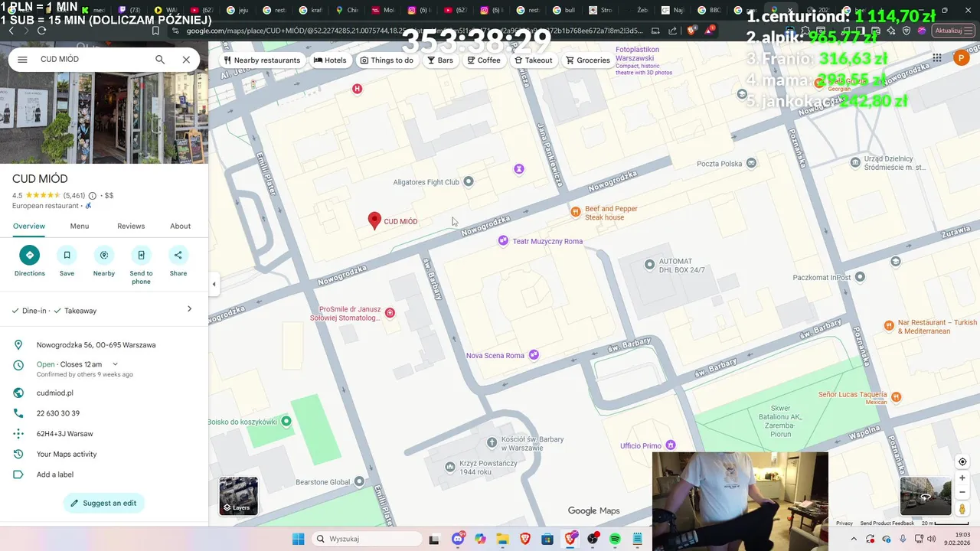Clear the CUD MIÓD search with X
Screen dimensions: 980x551
click(186, 59)
